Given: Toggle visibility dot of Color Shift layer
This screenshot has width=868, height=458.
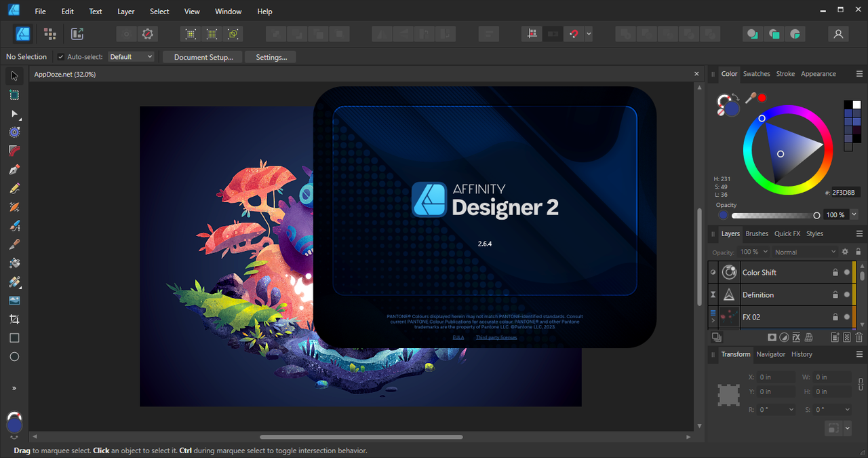Looking at the screenshot, I should point(846,273).
